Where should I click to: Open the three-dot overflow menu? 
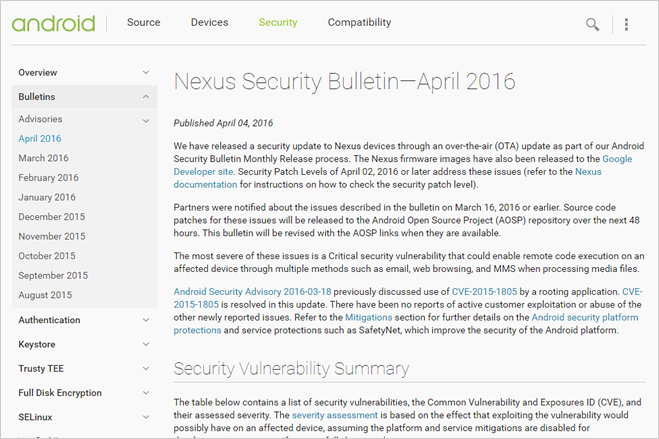point(626,24)
